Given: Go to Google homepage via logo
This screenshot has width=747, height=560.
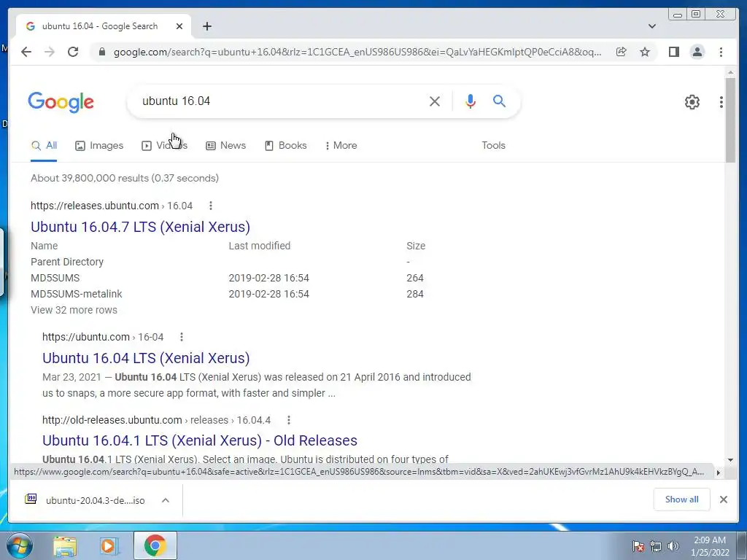Looking at the screenshot, I should pyautogui.click(x=61, y=102).
